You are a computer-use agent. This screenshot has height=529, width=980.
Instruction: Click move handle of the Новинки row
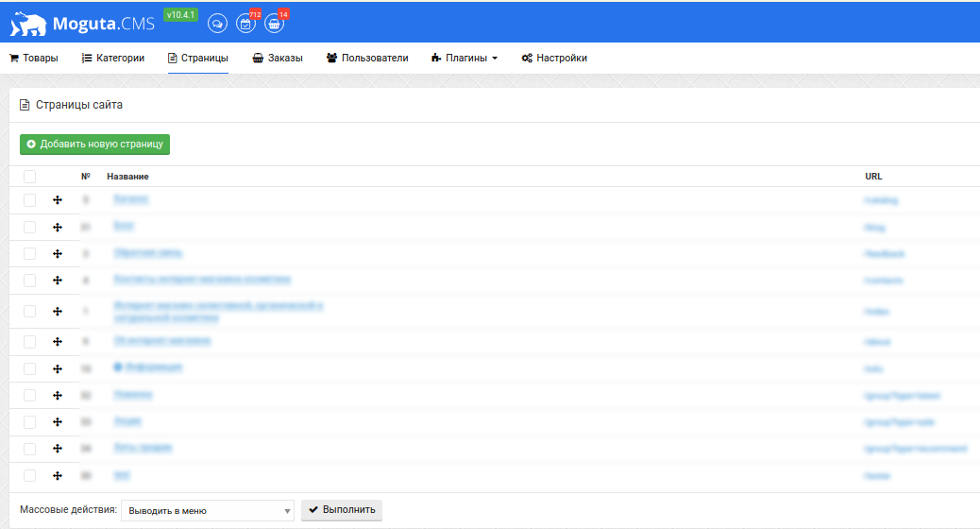58,395
